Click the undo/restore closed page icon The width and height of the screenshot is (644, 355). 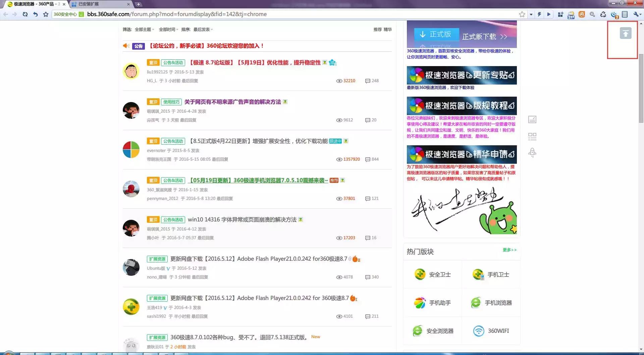(35, 14)
